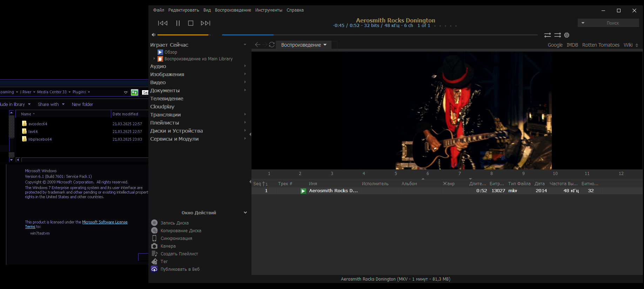Skip to the previous track

(x=163, y=23)
